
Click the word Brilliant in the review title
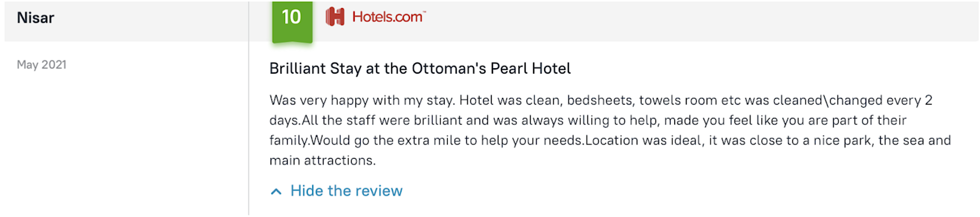click(297, 69)
